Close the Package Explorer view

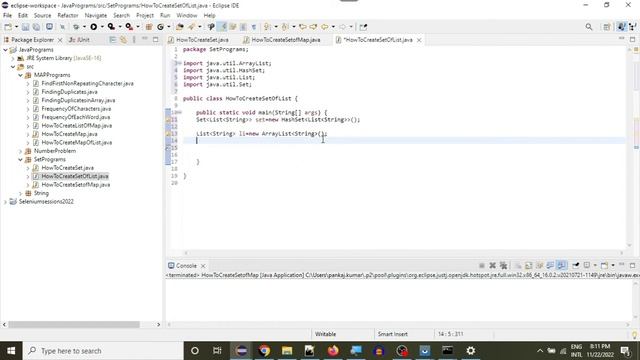[60, 40]
